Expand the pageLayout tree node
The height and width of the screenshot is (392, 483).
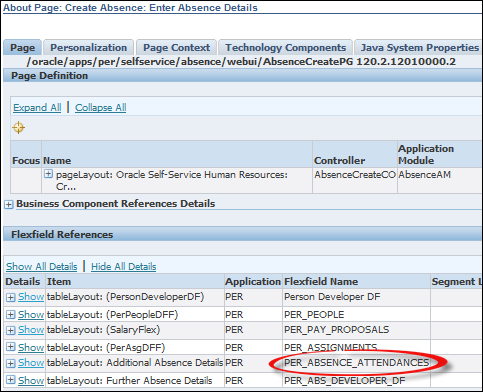click(x=48, y=174)
